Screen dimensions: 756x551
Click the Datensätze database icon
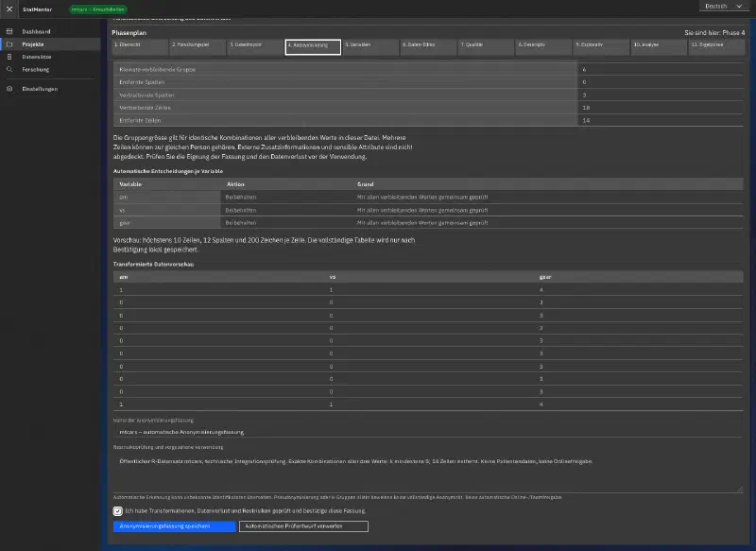(x=9, y=57)
